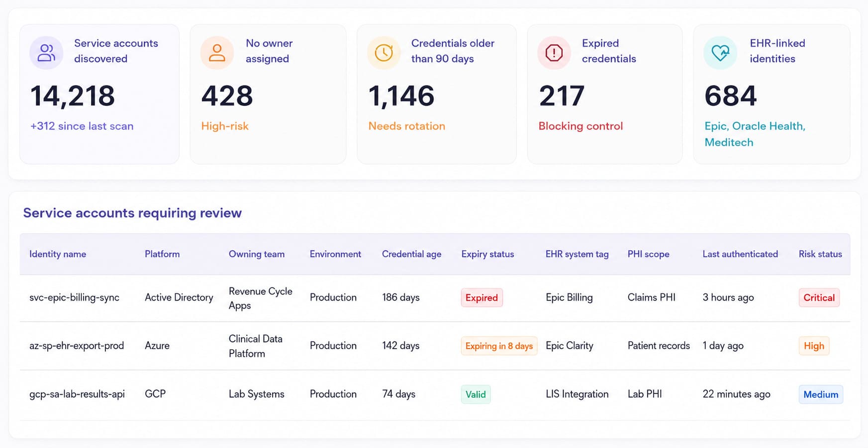
Task: Click the green Valid status badge
Action: 476,394
